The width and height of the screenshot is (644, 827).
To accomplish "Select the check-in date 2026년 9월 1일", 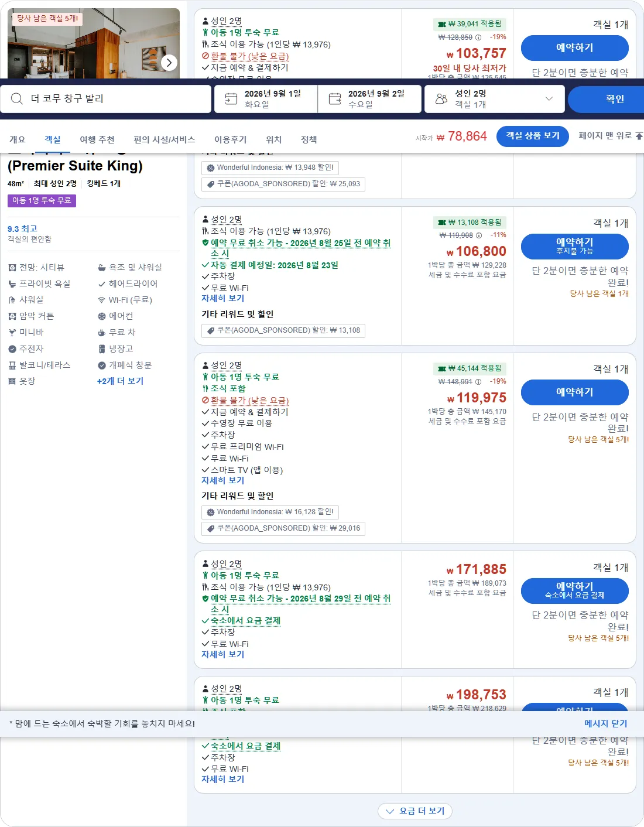I will tap(266, 99).
